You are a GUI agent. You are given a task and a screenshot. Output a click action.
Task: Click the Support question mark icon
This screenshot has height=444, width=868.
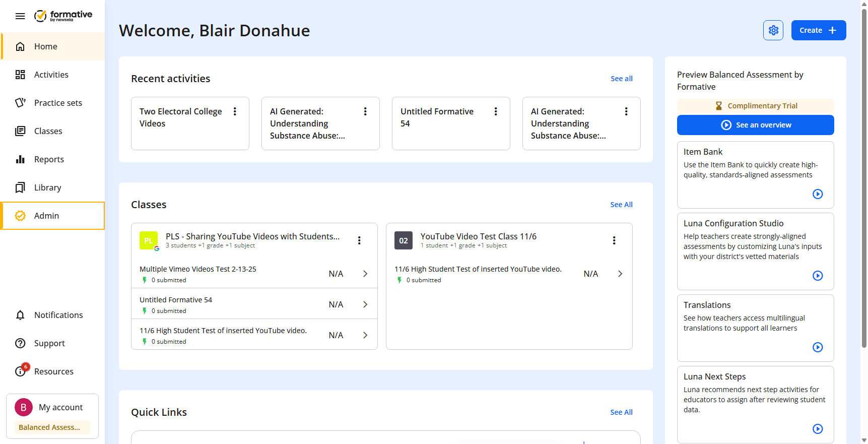20,343
